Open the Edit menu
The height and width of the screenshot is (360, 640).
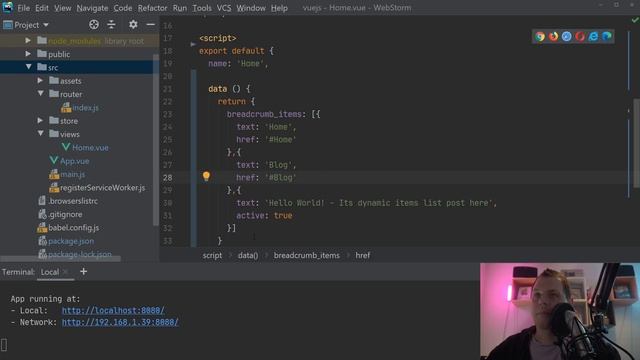pos(42,8)
